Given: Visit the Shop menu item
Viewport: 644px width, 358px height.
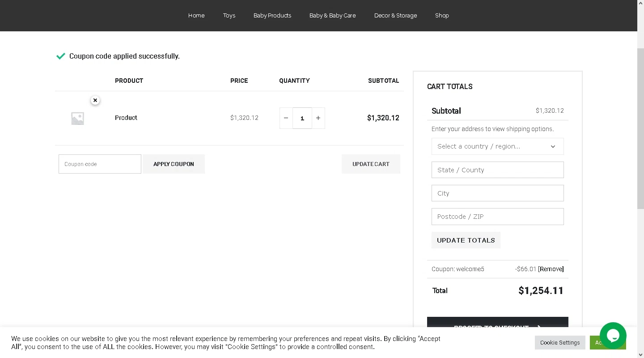Looking at the screenshot, I should coord(442,15).
